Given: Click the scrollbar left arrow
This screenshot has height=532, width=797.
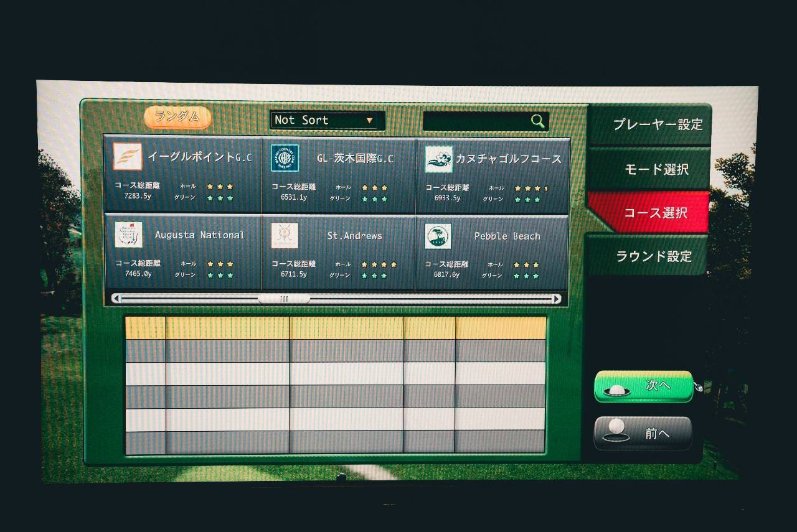Looking at the screenshot, I should tap(116, 299).
